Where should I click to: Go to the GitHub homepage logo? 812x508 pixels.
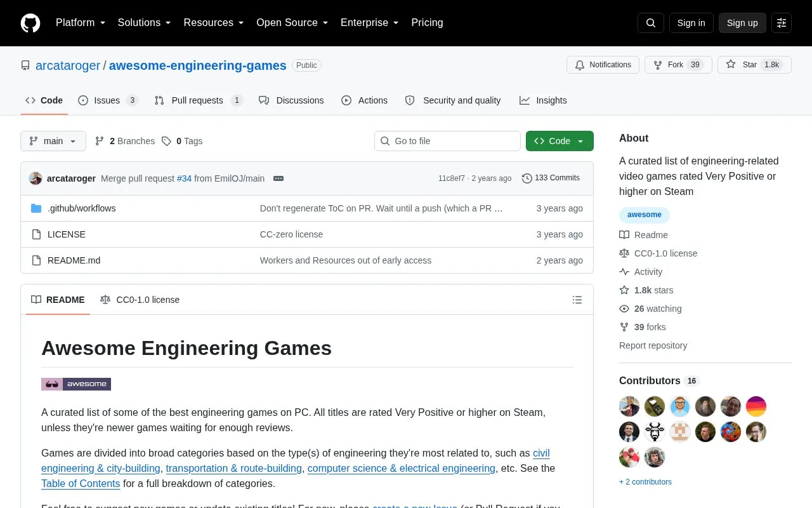pyautogui.click(x=30, y=23)
